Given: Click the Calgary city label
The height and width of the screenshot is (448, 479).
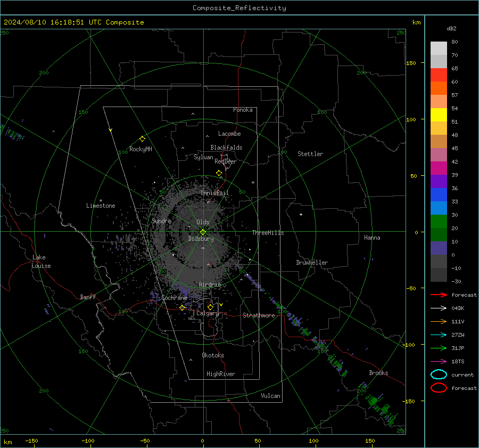Looking at the screenshot, I should [x=208, y=313].
